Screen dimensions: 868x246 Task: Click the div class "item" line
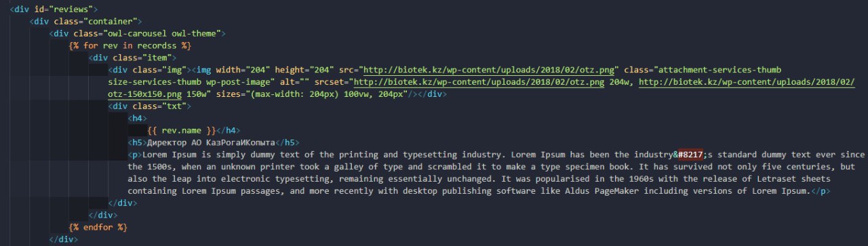pos(132,58)
